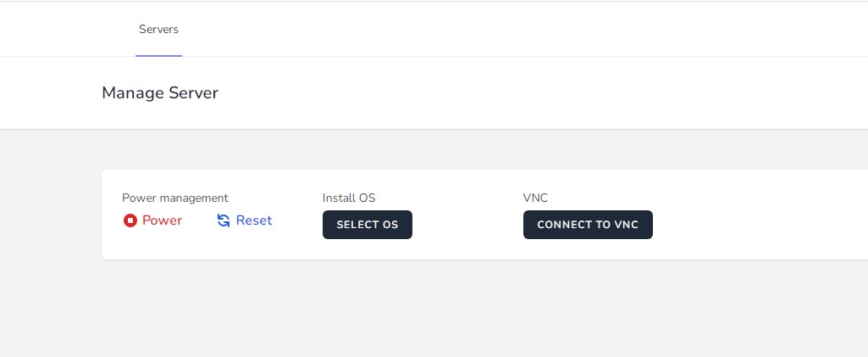Screen dimensions: 868x357
Task: Click the red stop Power icon
Action: tap(130, 220)
